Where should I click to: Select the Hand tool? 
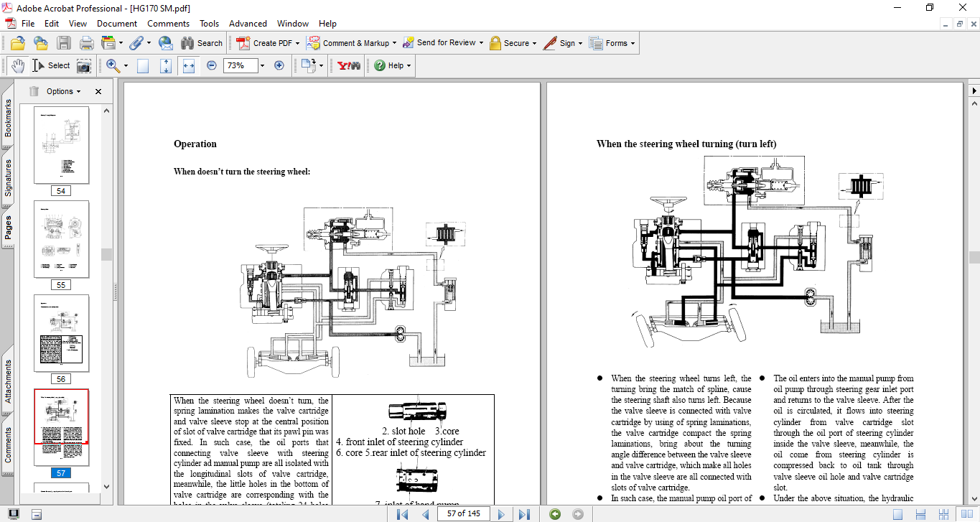18,65
